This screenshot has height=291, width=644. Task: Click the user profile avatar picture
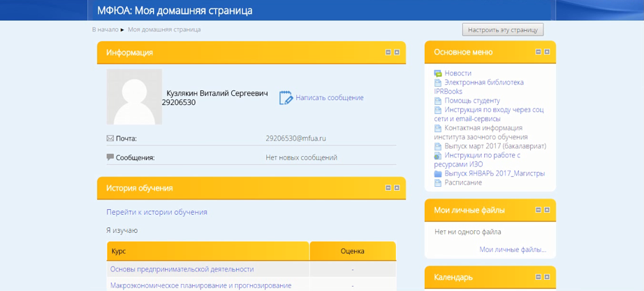134,97
